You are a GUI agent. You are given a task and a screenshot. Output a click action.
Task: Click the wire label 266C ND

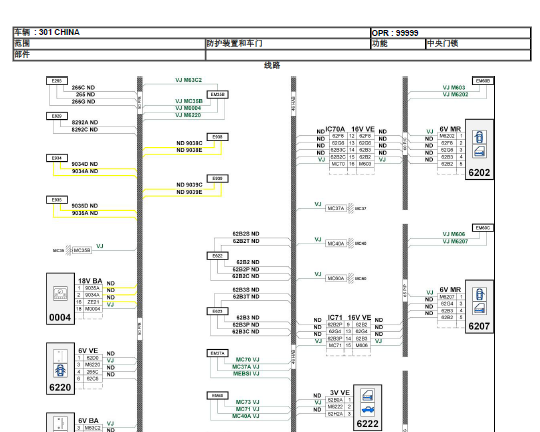pos(83,88)
